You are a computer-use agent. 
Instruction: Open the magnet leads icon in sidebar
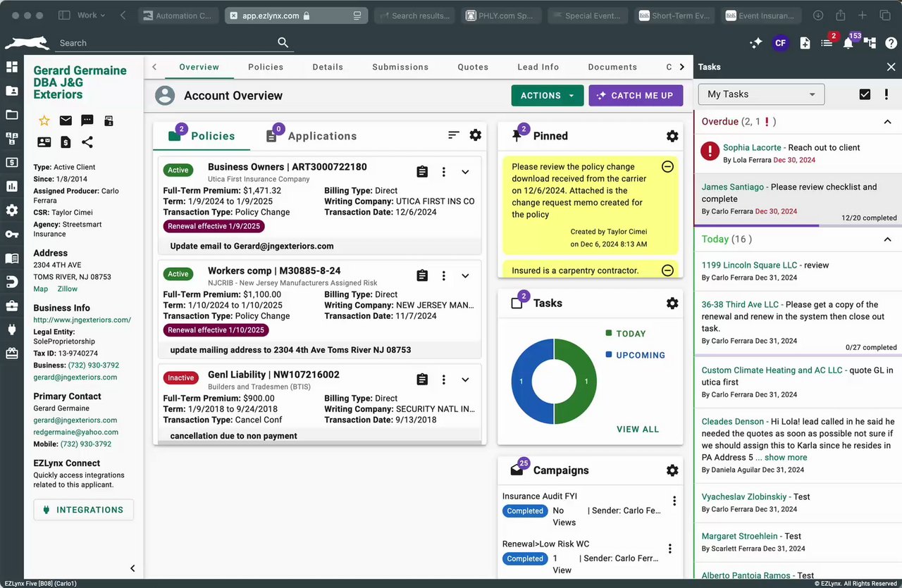pos(12,282)
